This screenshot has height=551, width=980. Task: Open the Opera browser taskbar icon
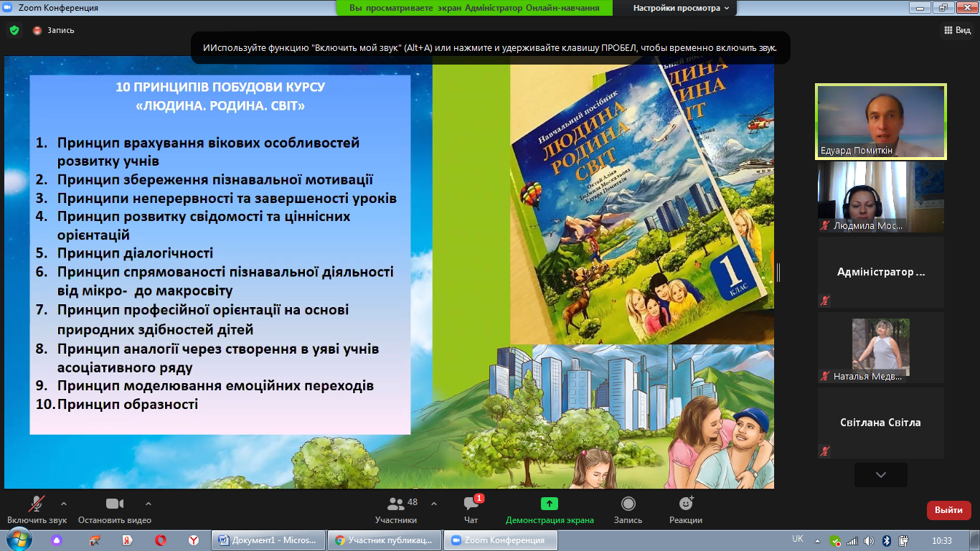click(x=161, y=540)
